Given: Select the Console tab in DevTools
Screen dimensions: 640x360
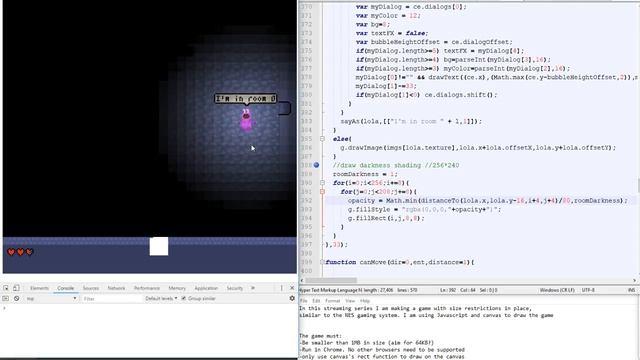Looking at the screenshot, I should (65, 288).
